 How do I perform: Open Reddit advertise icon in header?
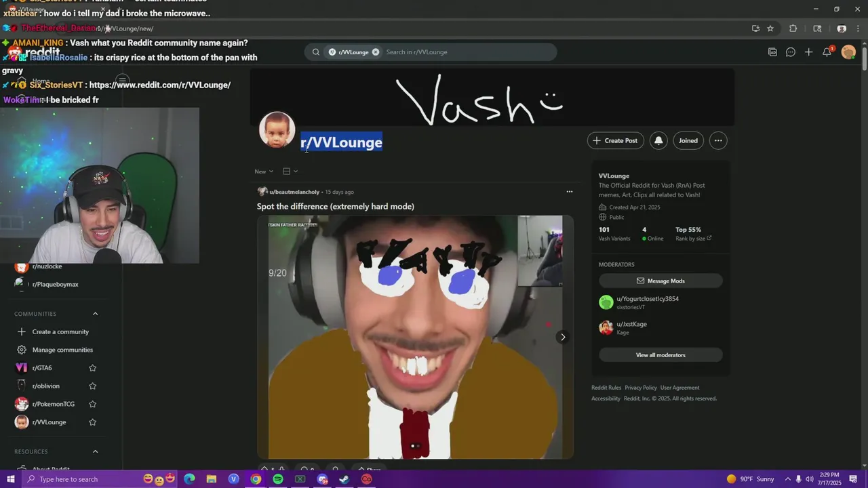tap(772, 52)
